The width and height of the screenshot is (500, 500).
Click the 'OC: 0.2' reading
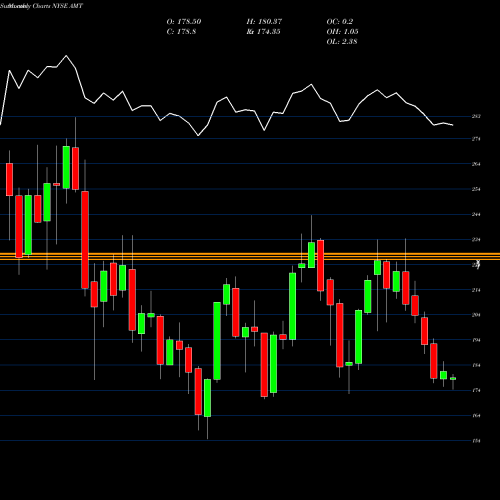[x=340, y=22]
